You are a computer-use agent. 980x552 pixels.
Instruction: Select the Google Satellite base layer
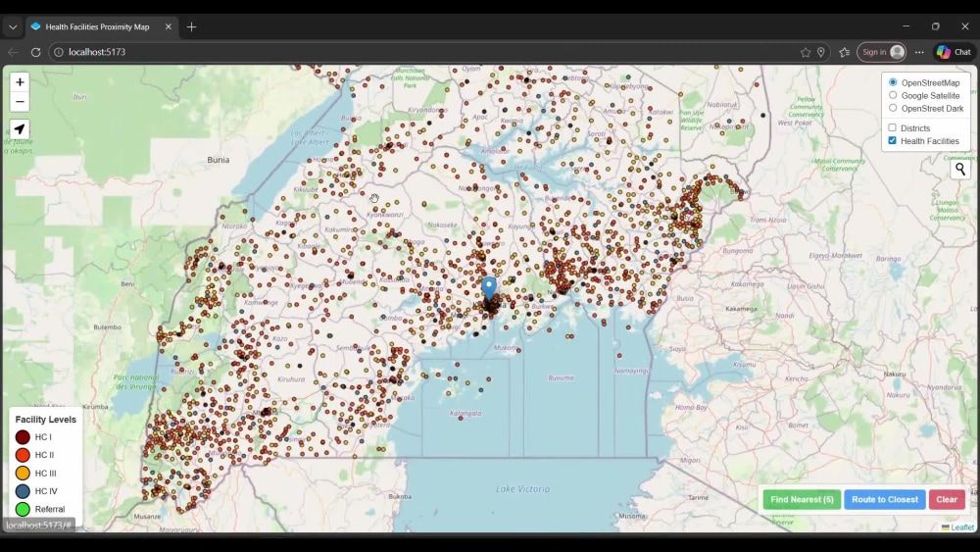pyautogui.click(x=893, y=96)
